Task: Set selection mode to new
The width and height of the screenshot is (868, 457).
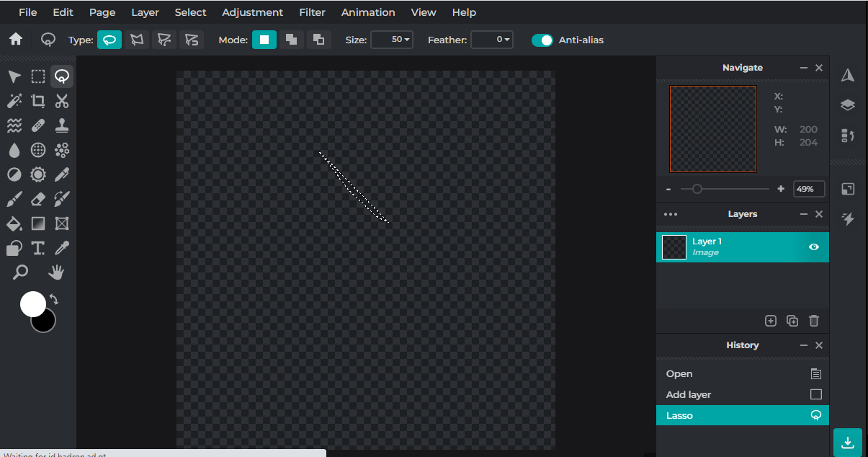Action: [264, 40]
